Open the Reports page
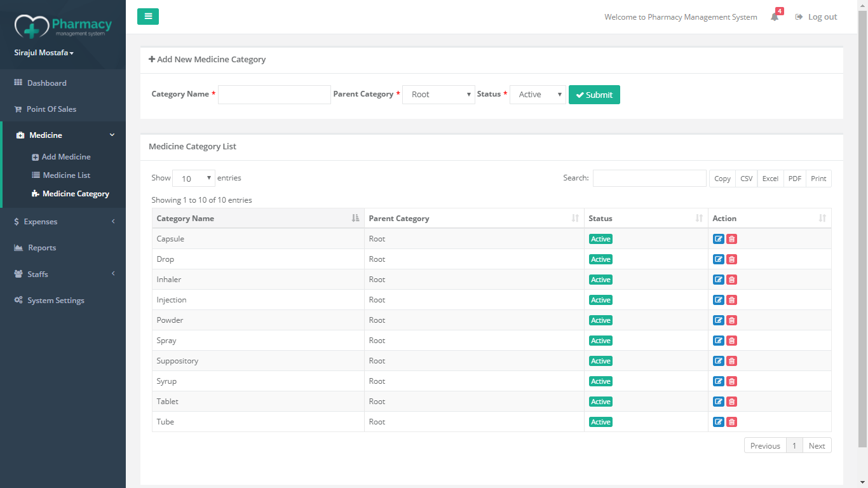 (41, 248)
